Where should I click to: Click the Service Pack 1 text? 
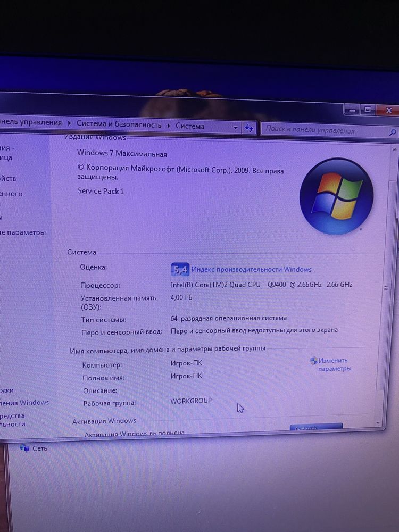click(101, 191)
